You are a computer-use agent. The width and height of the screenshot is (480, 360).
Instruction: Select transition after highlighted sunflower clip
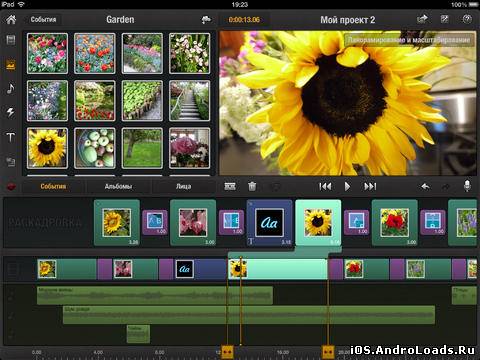point(356,222)
